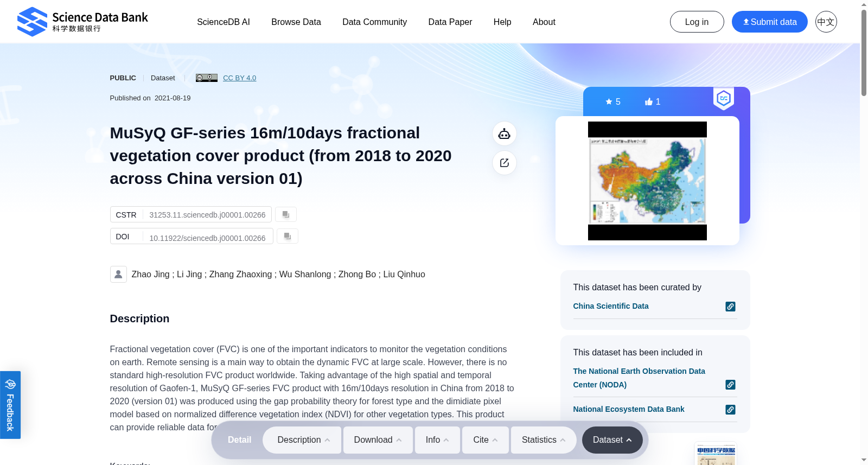Copy the CSTR identifier
The width and height of the screenshot is (868, 465).
[286, 214]
